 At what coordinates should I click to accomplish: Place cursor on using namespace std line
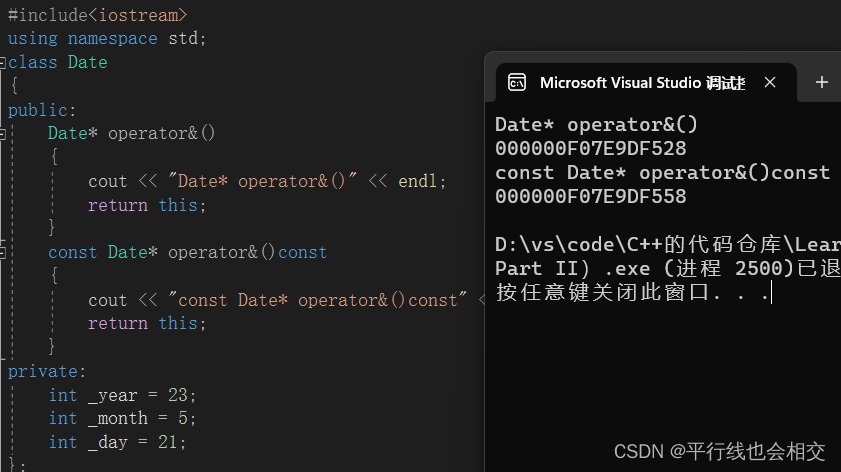(x=107, y=38)
